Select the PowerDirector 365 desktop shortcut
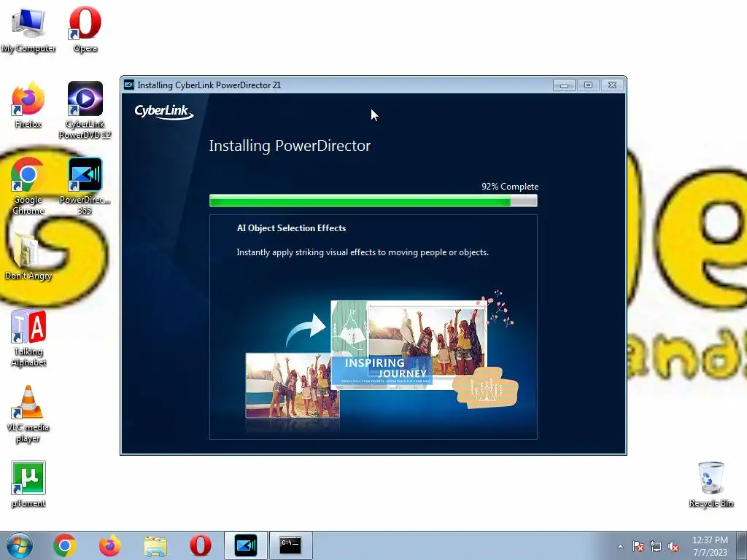The height and width of the screenshot is (560, 747). [x=85, y=186]
